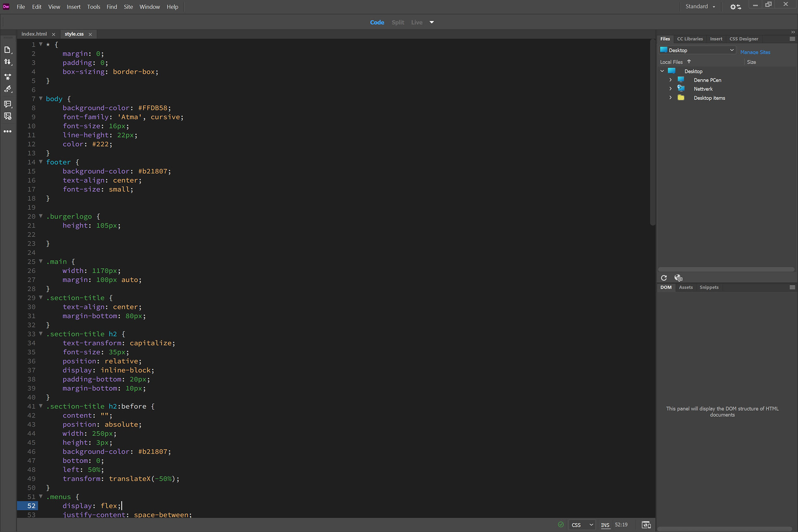Image resolution: width=798 pixels, height=532 pixels.
Task: Click the vertical scrollbar of the code editor
Action: (x=653, y=133)
